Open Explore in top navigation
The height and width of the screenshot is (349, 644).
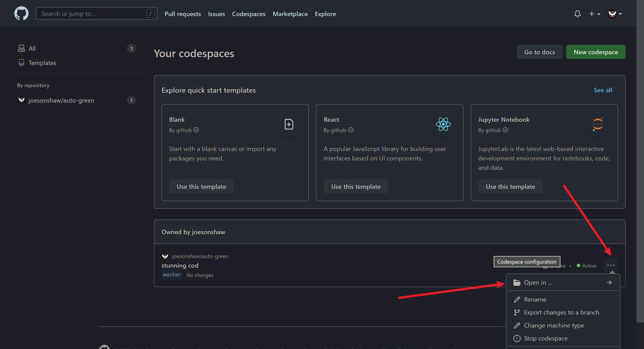point(325,14)
